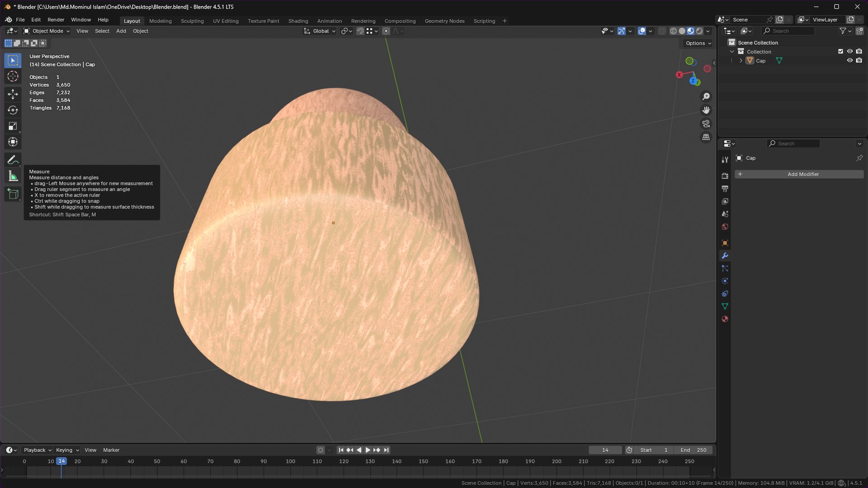
Task: Activate the Transform tool
Action: 13,142
